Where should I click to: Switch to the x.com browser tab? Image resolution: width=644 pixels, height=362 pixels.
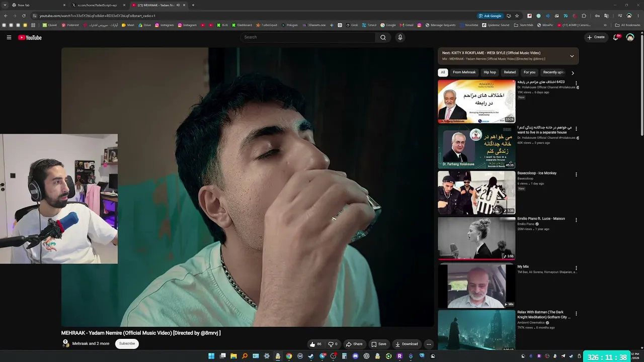tap(98, 5)
